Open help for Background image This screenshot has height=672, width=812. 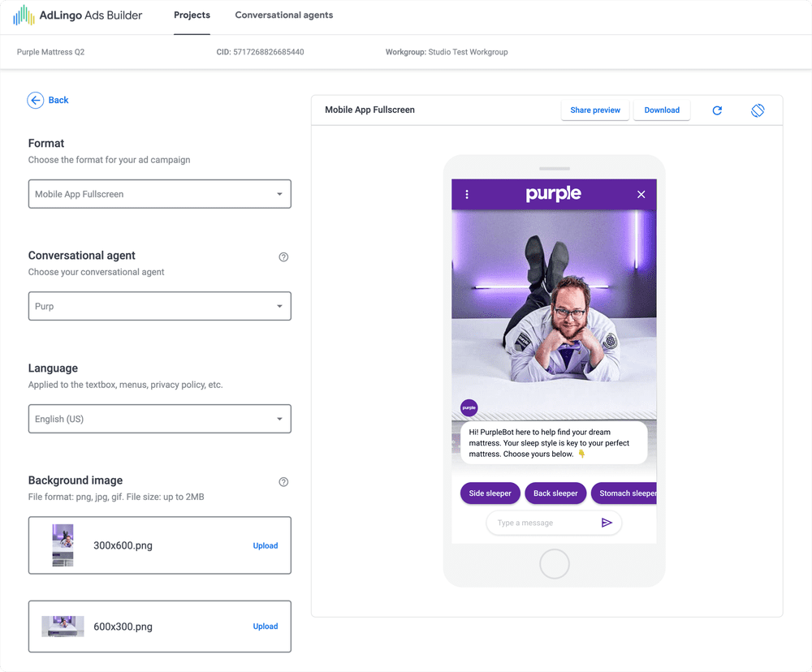(283, 482)
